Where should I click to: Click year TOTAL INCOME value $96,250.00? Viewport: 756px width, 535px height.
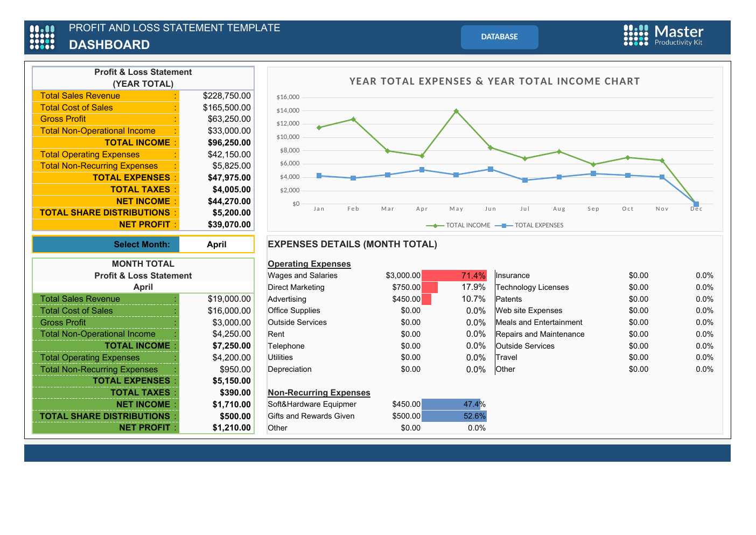[x=229, y=143]
